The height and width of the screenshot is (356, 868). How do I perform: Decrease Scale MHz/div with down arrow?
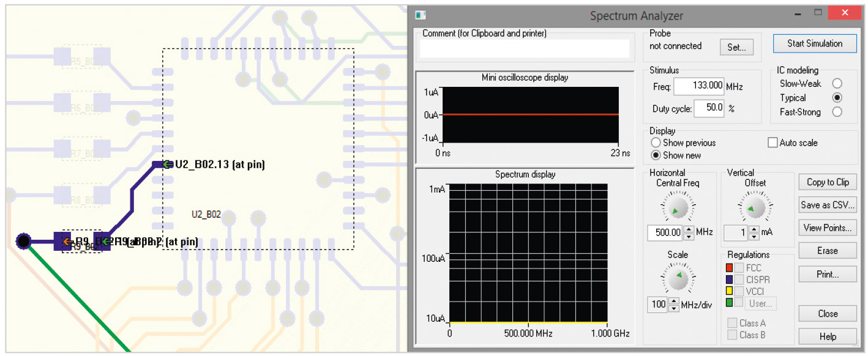coord(674,308)
